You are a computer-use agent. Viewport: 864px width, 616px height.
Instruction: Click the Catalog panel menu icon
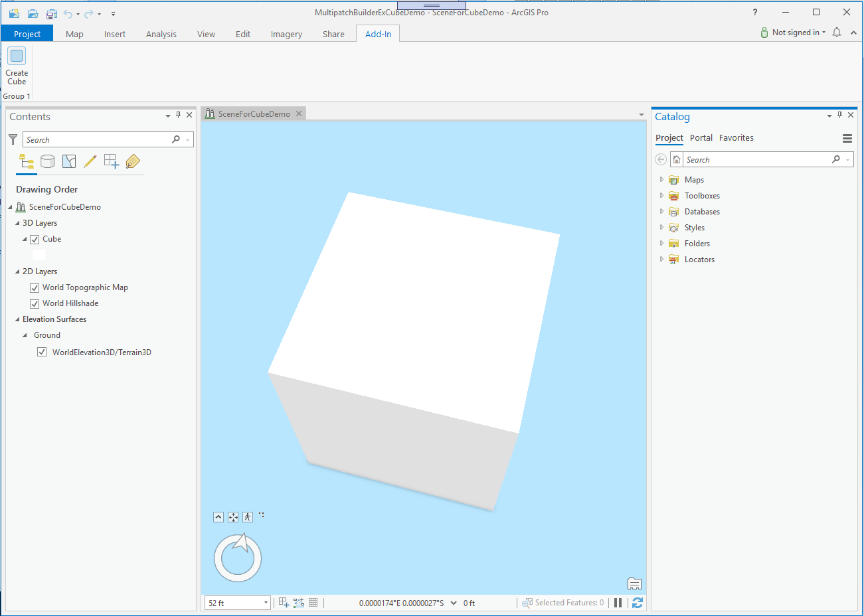[847, 138]
